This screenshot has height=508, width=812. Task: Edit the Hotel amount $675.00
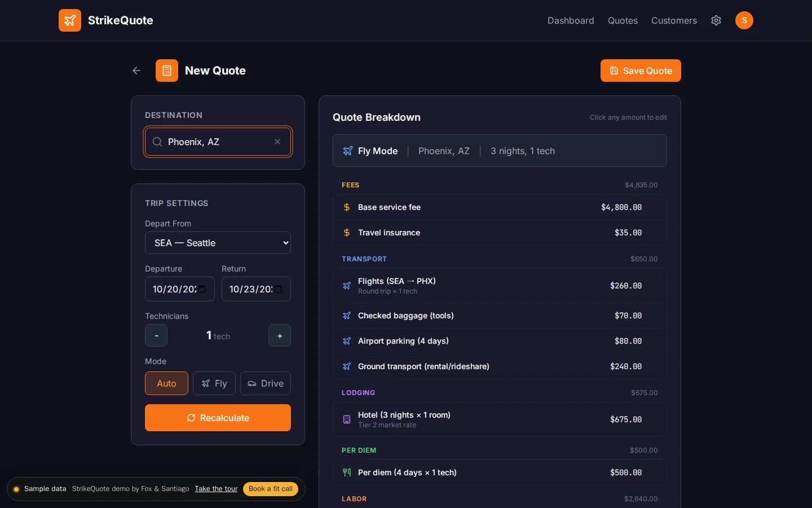tap(626, 419)
